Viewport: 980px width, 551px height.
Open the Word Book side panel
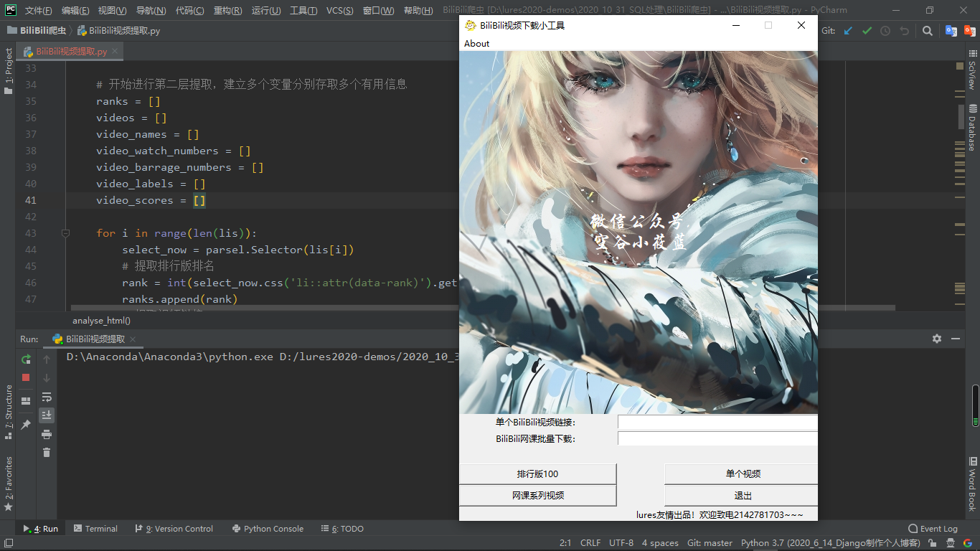click(x=972, y=484)
